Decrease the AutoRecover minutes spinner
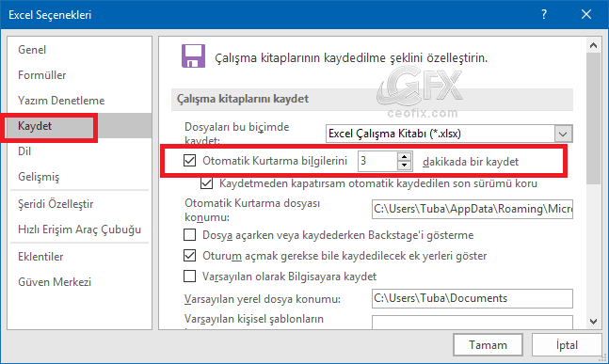The height and width of the screenshot is (364, 609). tap(405, 166)
